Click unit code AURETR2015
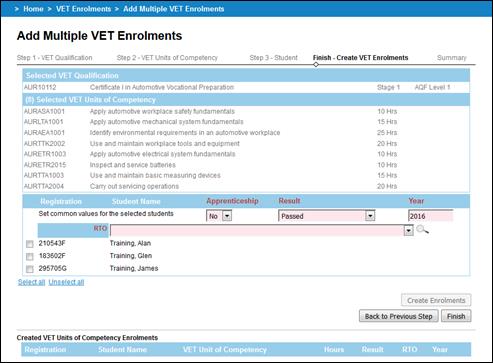The image size is (493, 363). tap(45, 165)
